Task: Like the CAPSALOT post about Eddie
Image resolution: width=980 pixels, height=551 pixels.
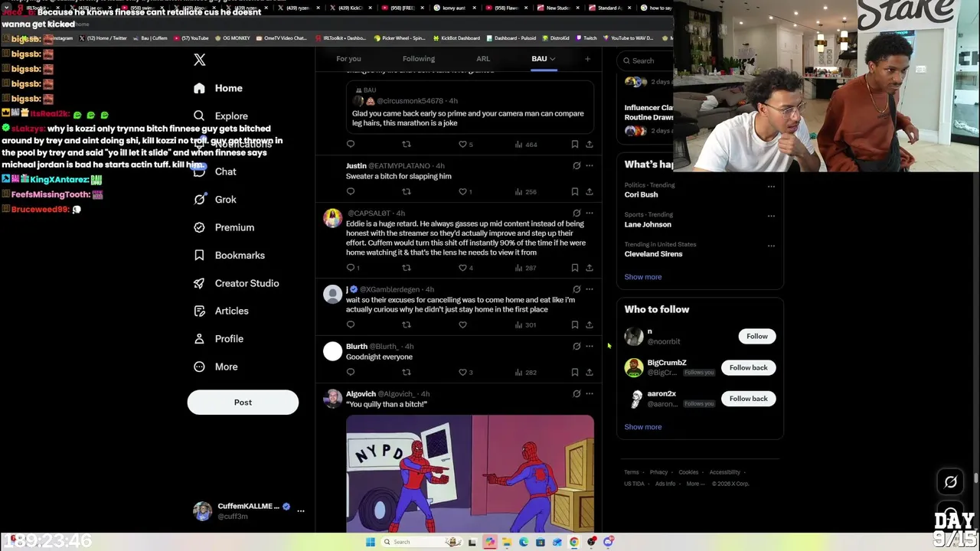Action: (x=462, y=268)
